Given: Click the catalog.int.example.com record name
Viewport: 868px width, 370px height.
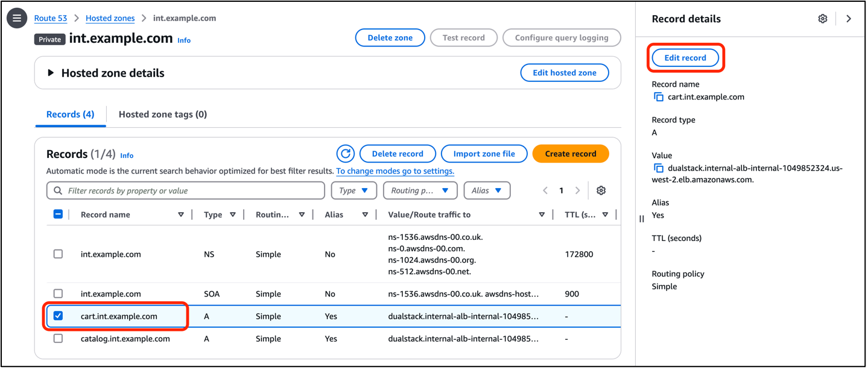Looking at the screenshot, I should (125, 339).
